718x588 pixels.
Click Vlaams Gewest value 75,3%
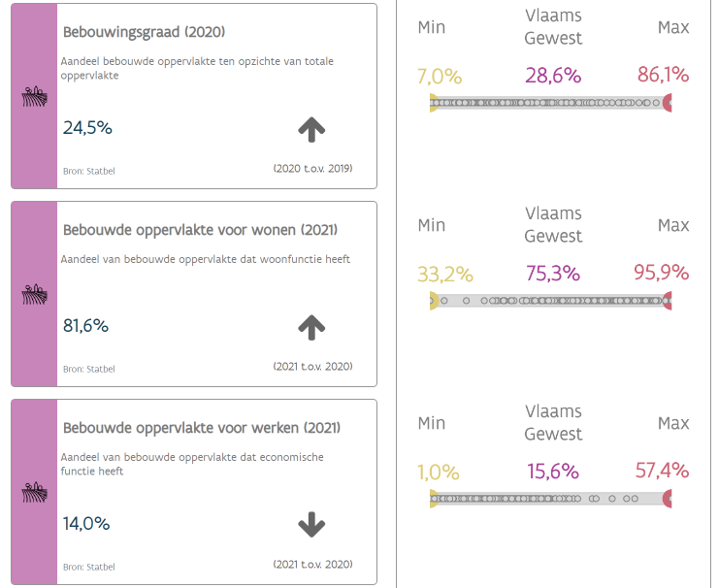coord(553,273)
